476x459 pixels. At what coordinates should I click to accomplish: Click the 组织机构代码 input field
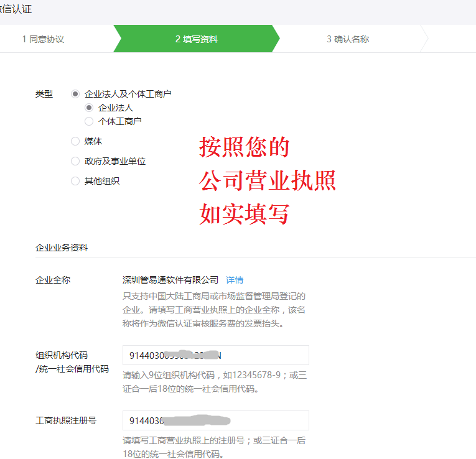216,355
